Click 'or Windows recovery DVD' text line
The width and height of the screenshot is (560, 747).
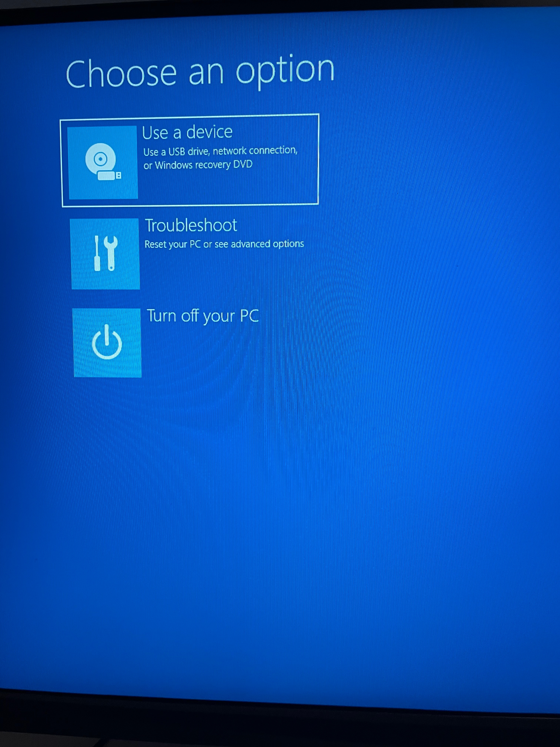(198, 165)
